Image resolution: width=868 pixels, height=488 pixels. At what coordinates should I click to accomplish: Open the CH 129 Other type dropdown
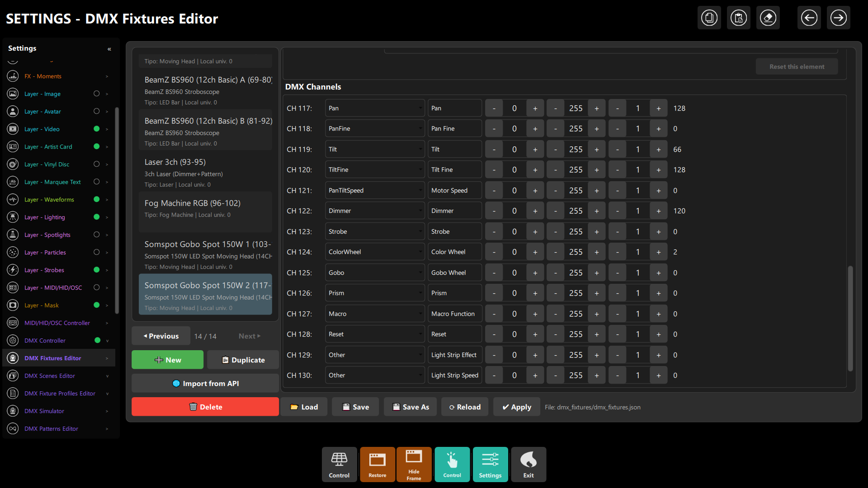pos(375,355)
